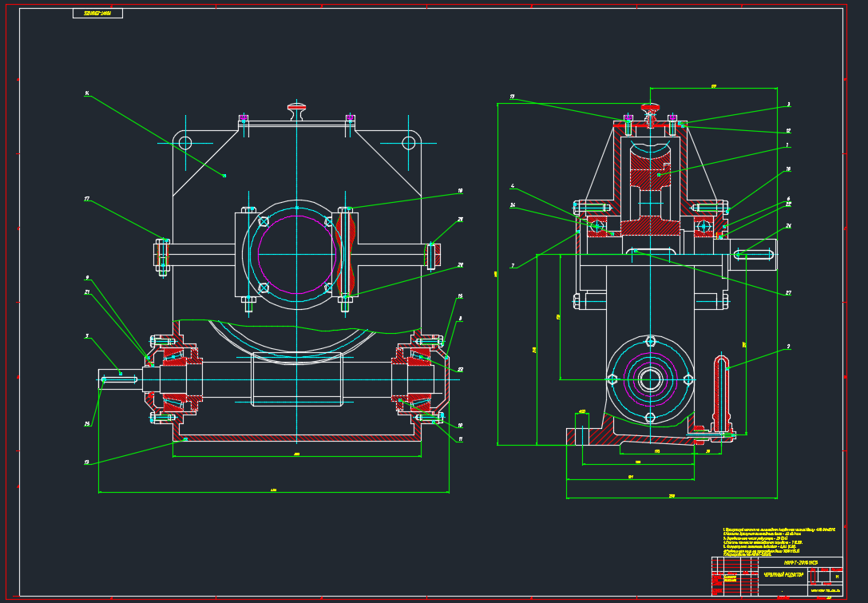Click callout number 27 label
The image size is (868, 603).
[x=788, y=292]
